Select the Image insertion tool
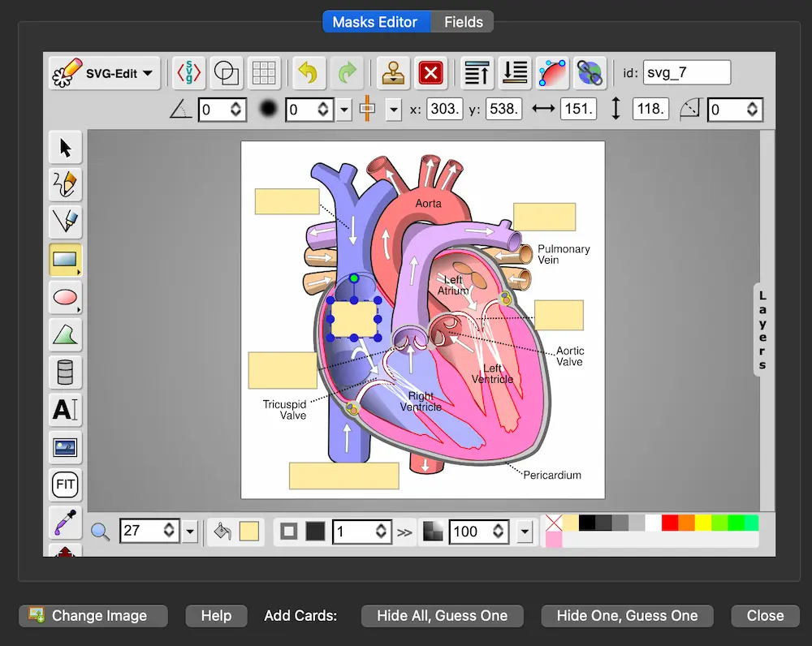 click(x=65, y=447)
